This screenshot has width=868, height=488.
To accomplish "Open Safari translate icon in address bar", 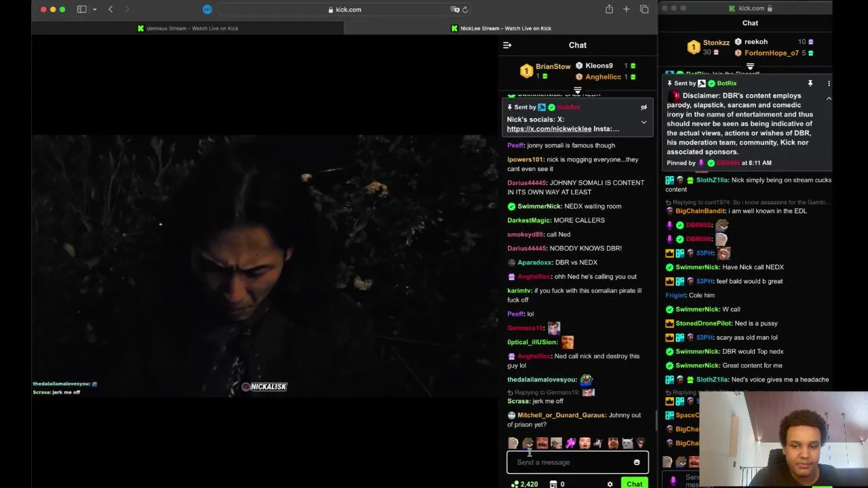I will (454, 9).
